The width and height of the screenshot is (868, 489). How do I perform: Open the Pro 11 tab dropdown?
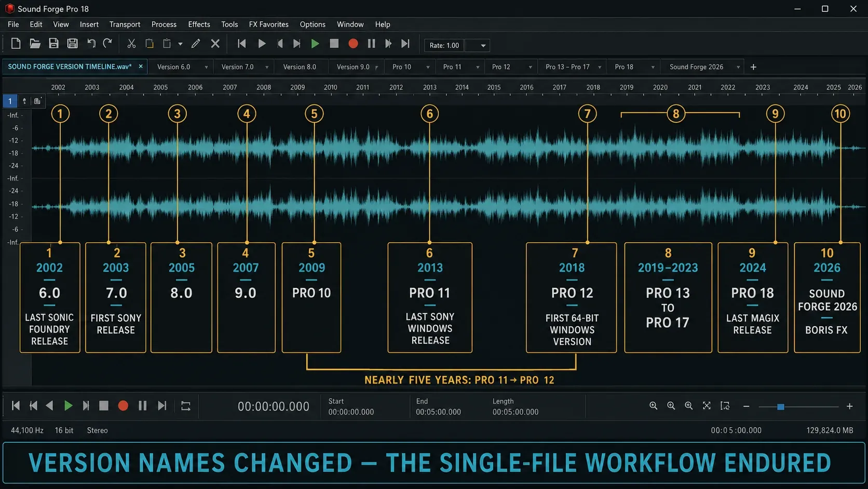[x=477, y=68]
